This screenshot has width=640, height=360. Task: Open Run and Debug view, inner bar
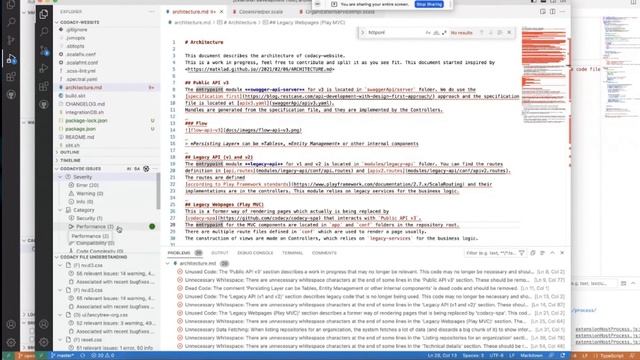(x=44, y=68)
